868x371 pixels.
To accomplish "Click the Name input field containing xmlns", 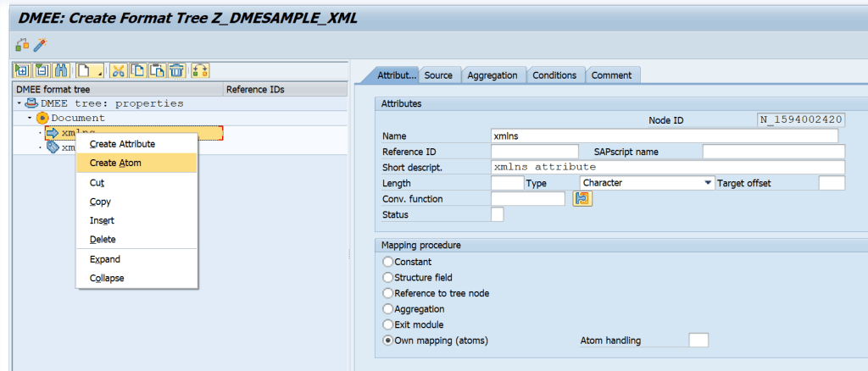I will click(665, 136).
